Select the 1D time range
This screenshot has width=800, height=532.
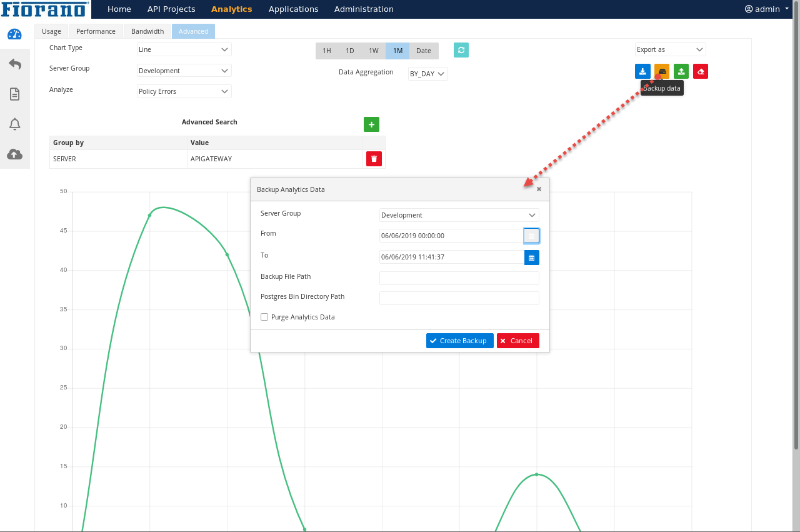tap(350, 51)
